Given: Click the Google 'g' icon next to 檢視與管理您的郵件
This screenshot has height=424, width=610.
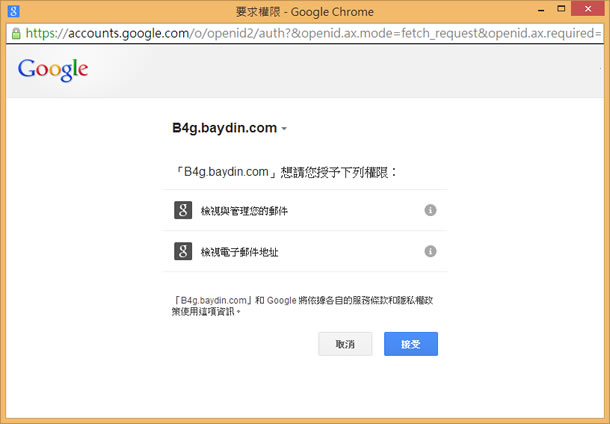Looking at the screenshot, I should point(183,210).
